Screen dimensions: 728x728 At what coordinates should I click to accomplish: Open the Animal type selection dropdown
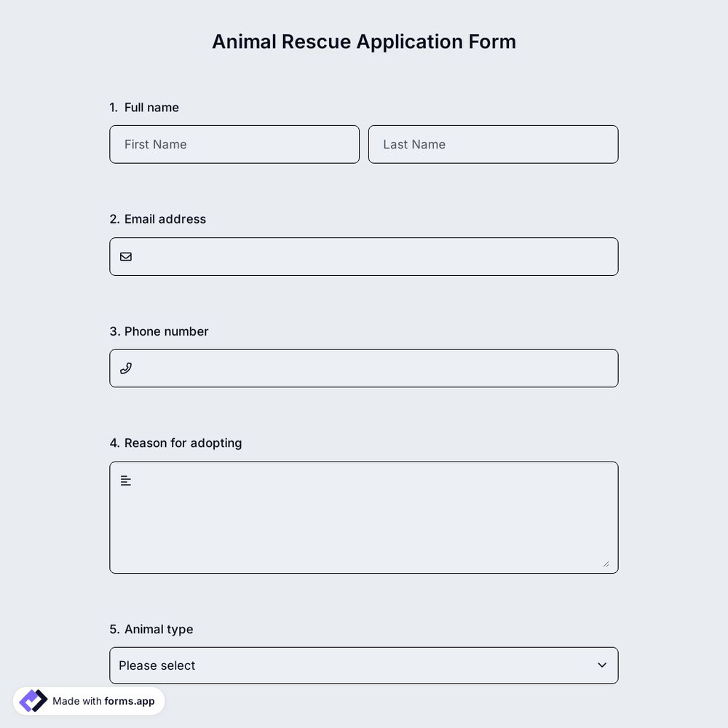364,665
